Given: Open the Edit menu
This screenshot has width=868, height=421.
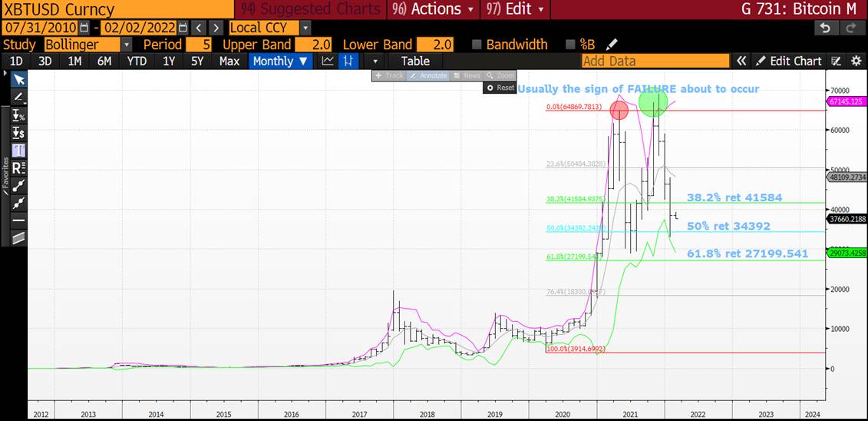Looking at the screenshot, I should tap(515, 9).
